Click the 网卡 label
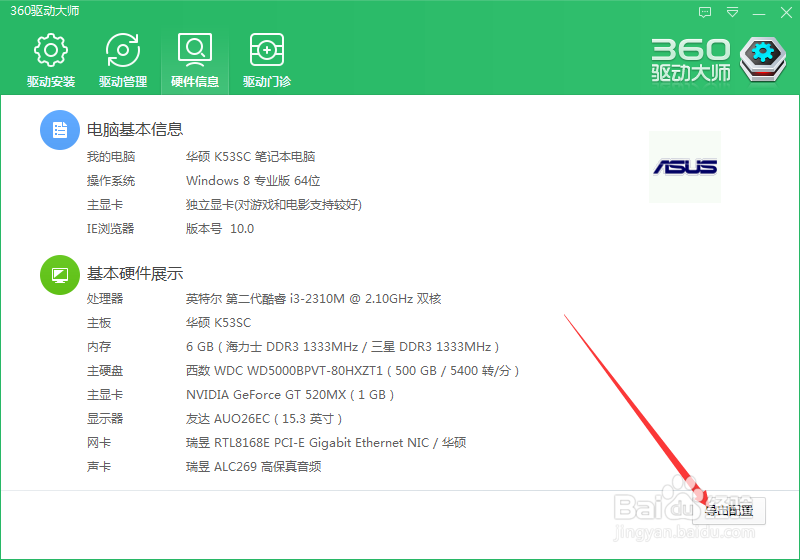Viewport: 800px width, 560px height. (x=98, y=443)
